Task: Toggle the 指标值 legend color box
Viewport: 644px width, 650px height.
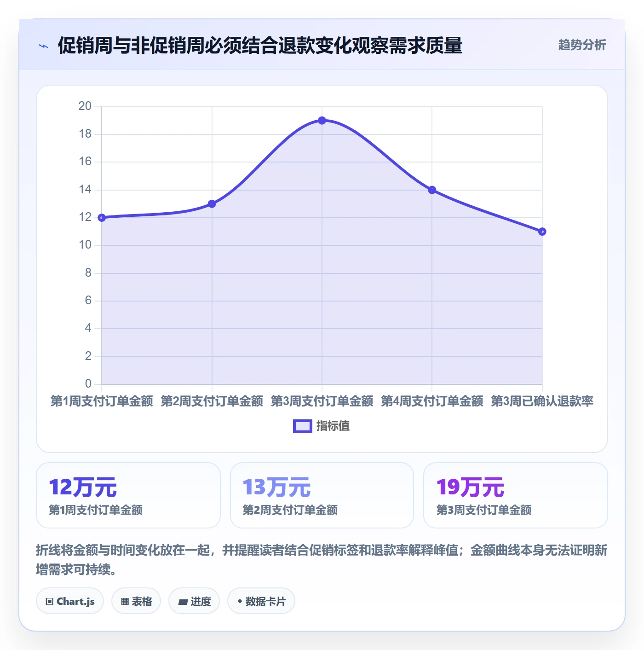Action: [x=303, y=426]
